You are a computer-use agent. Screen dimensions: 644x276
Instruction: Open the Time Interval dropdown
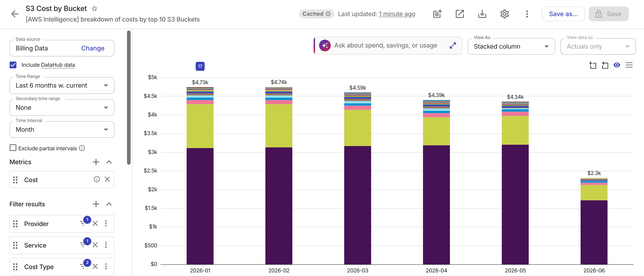62,129
